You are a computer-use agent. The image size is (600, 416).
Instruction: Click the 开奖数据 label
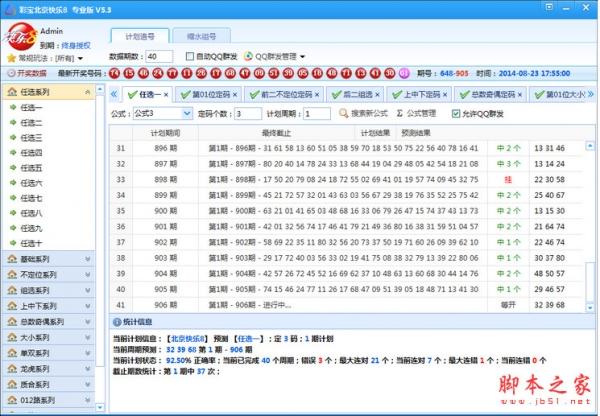click(32, 73)
